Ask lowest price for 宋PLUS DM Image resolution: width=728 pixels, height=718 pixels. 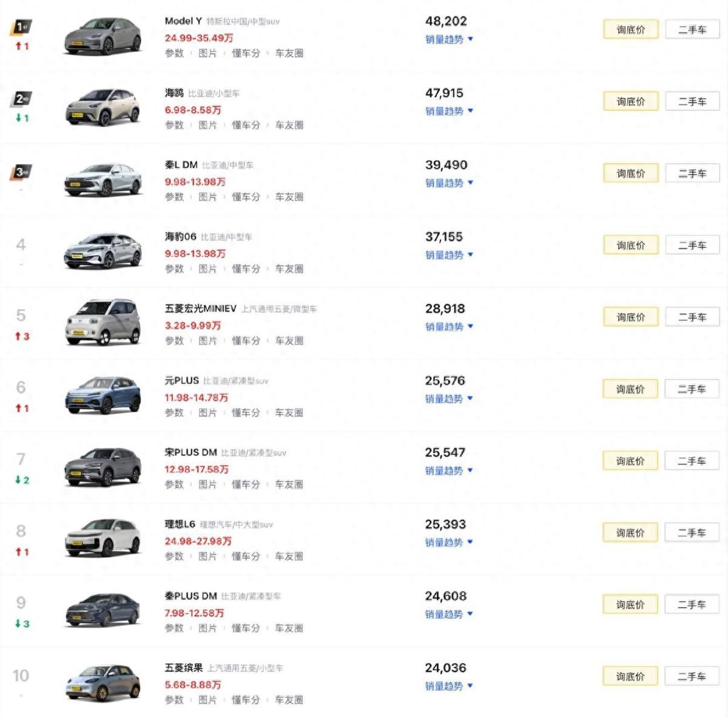tap(630, 461)
